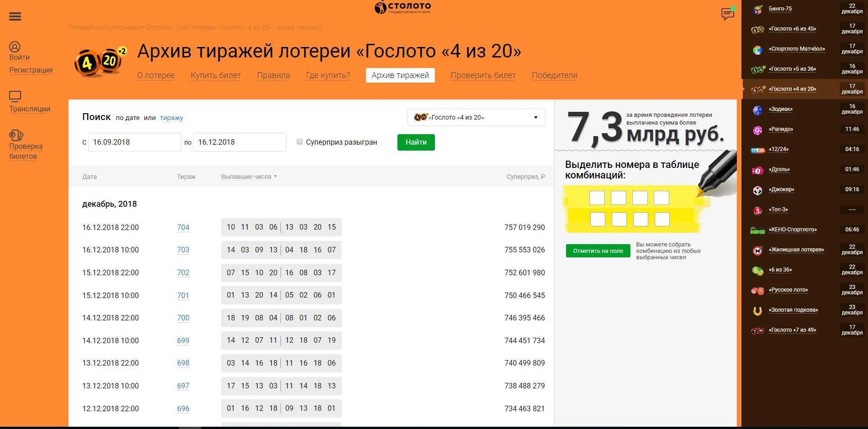Click the 12/24 lottery icon
The height and width of the screenshot is (429, 868).
[x=758, y=151]
